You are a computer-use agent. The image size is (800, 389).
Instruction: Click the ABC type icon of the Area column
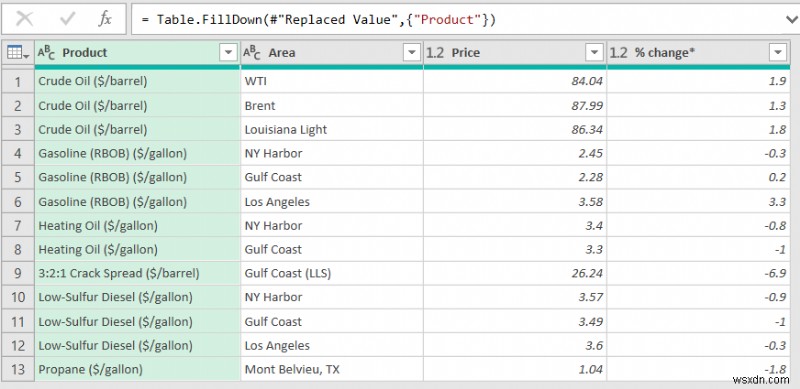click(252, 52)
